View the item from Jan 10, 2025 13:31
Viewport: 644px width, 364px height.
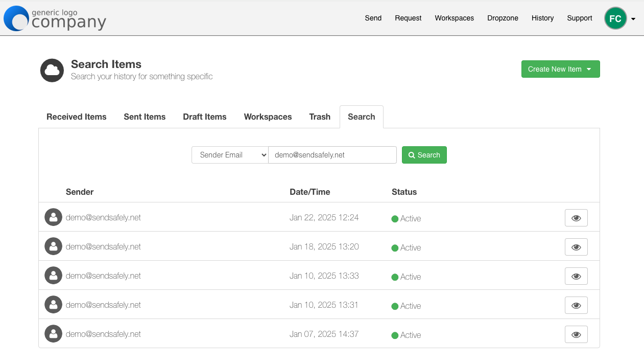pos(576,305)
